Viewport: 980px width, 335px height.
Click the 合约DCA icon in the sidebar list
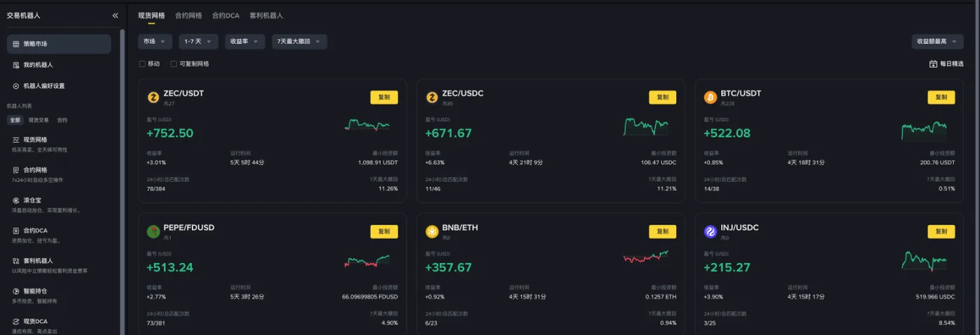(16, 231)
